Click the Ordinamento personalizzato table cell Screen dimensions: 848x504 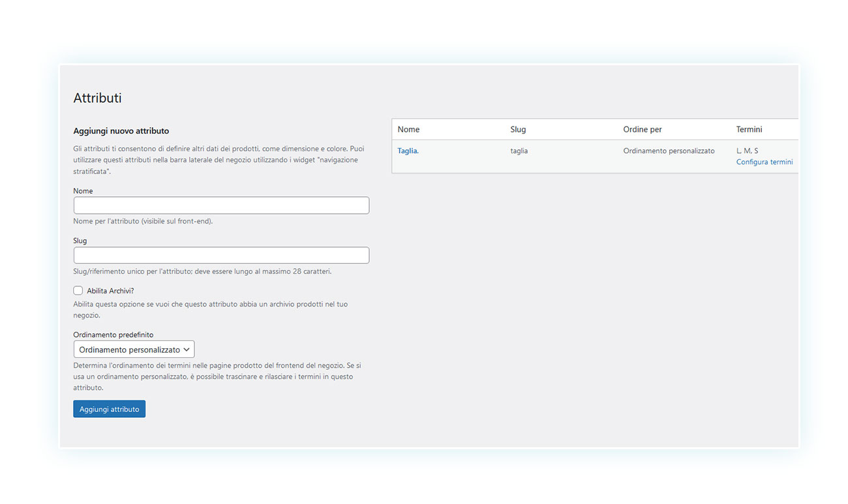point(669,151)
